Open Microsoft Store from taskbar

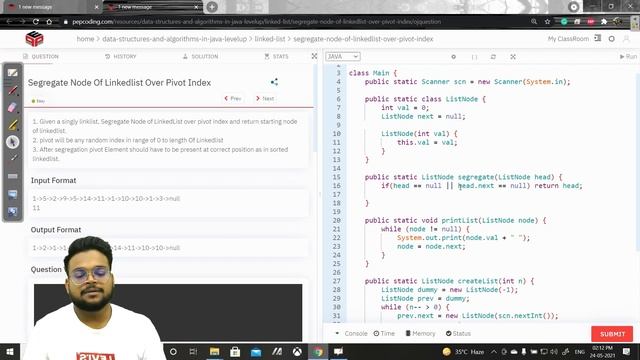235,351
